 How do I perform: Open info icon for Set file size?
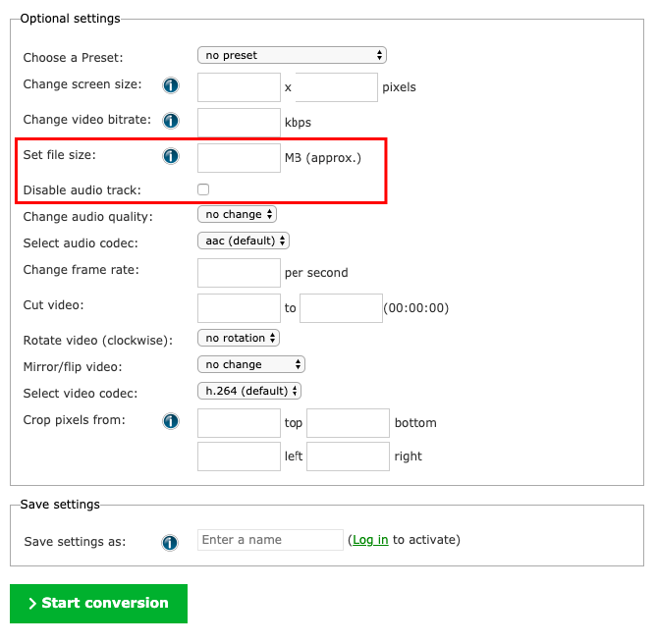pyautogui.click(x=171, y=157)
